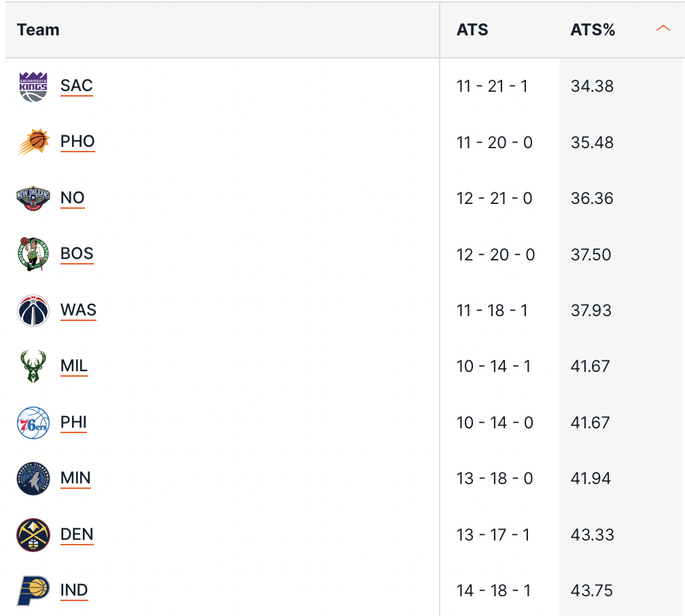Sort table by ATS% column header
The image size is (685, 616).
(593, 30)
